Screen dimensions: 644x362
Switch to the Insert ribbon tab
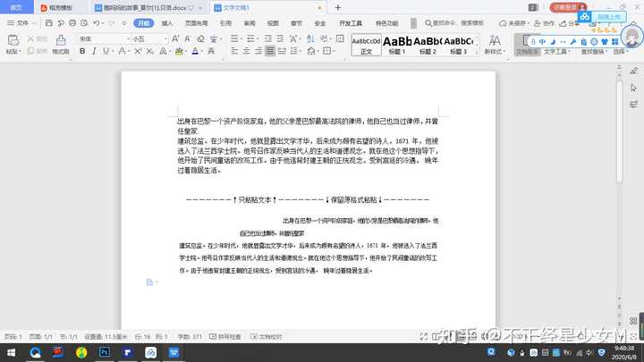point(167,23)
